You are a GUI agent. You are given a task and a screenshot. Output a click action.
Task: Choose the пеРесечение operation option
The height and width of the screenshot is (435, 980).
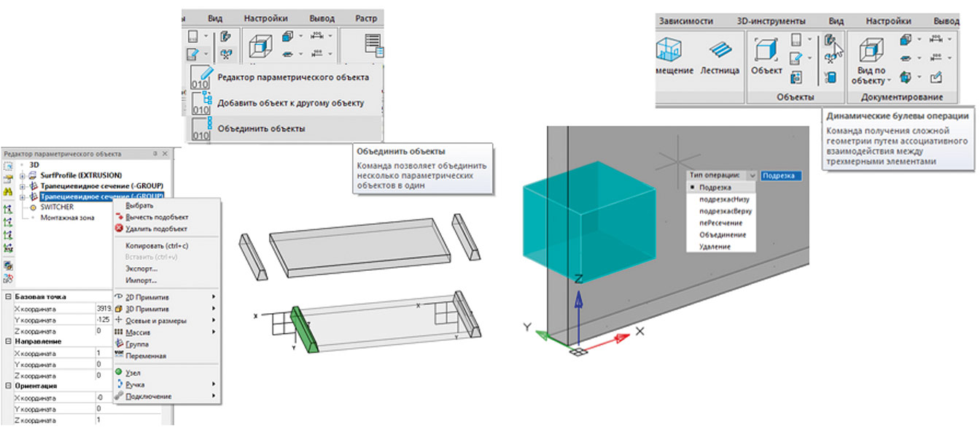point(722,223)
